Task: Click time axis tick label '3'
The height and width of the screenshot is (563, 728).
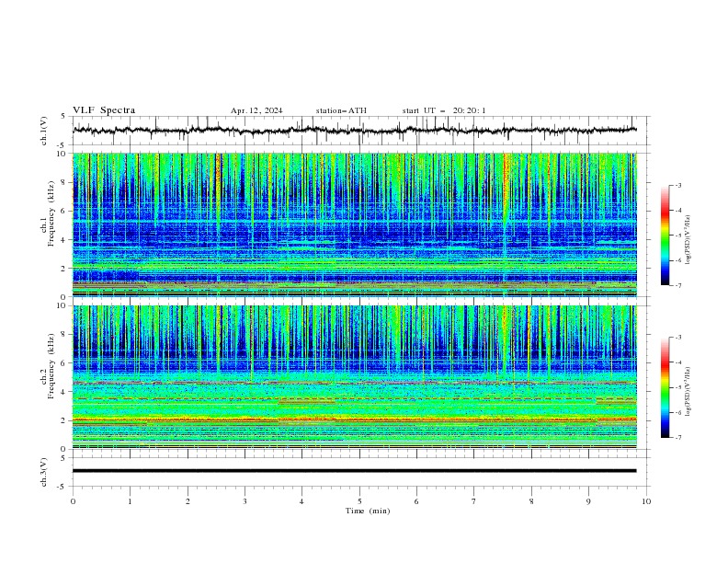Action: (245, 501)
